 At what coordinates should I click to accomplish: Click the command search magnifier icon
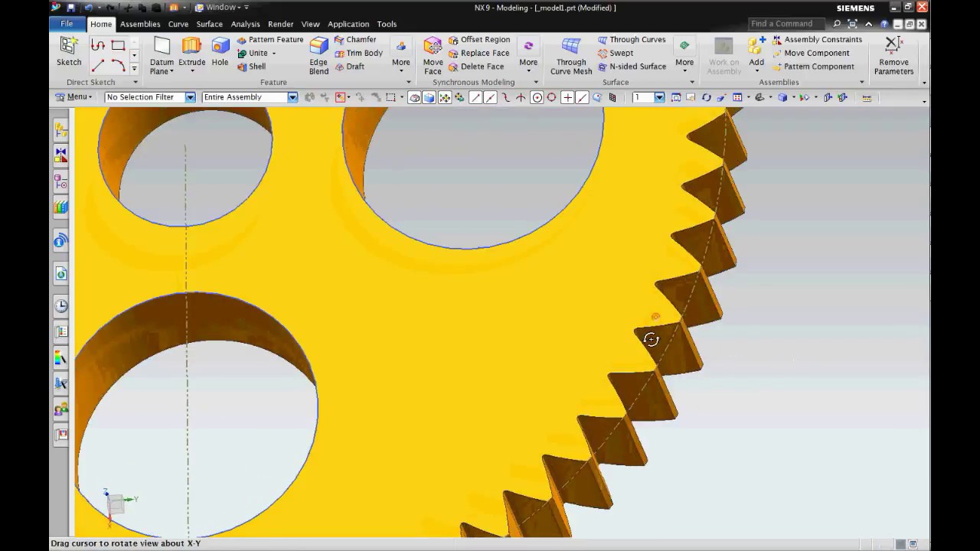tap(837, 24)
